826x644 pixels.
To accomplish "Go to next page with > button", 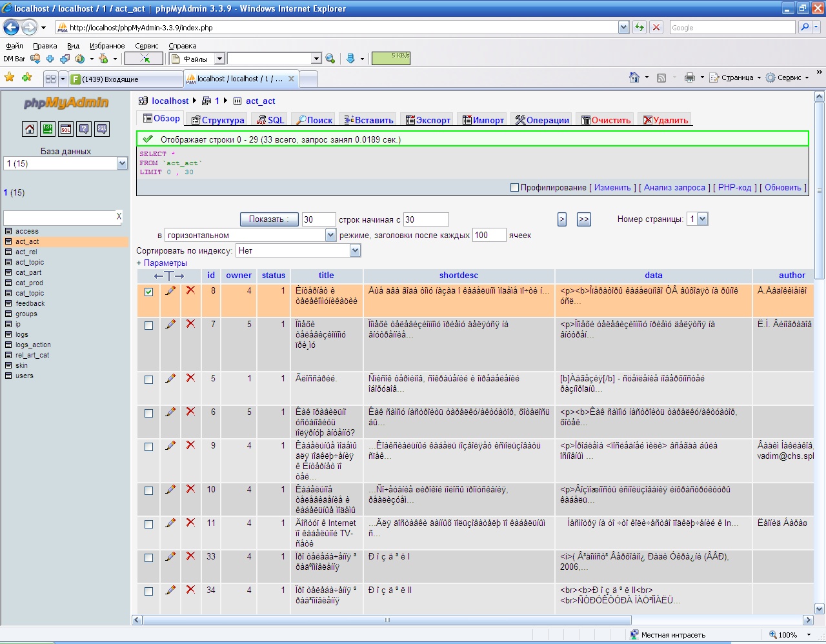I will 562,219.
